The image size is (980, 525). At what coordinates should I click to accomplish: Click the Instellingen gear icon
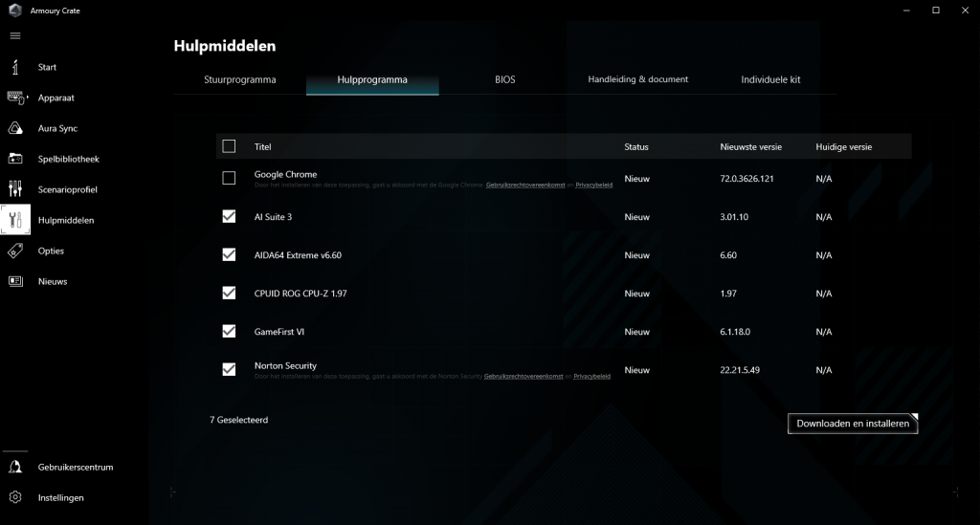(15, 497)
